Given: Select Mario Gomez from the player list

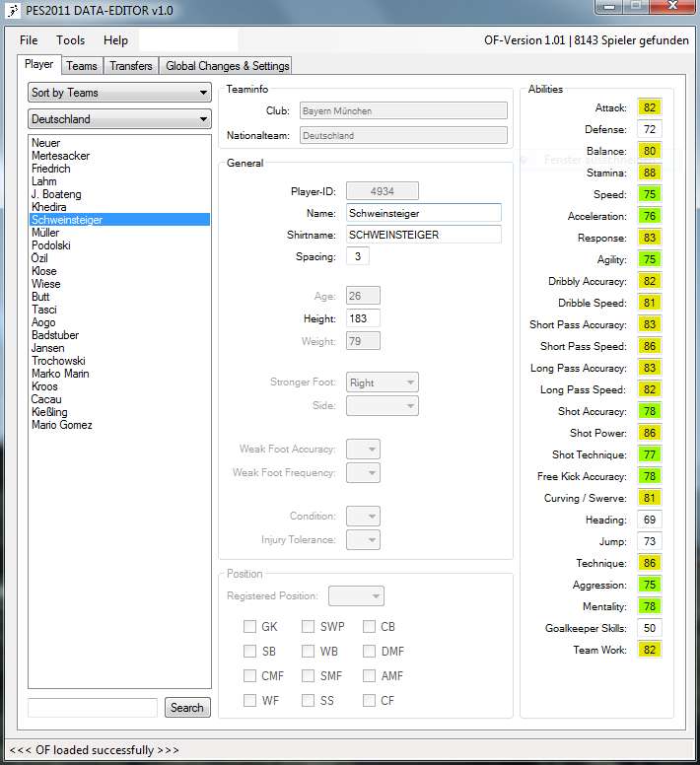Looking at the screenshot, I should pos(62,425).
